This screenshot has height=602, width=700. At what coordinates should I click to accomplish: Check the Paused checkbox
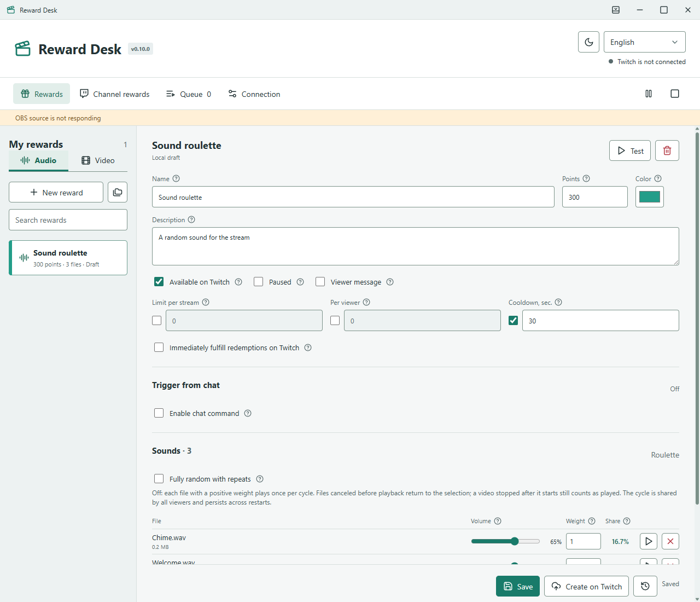click(x=259, y=282)
